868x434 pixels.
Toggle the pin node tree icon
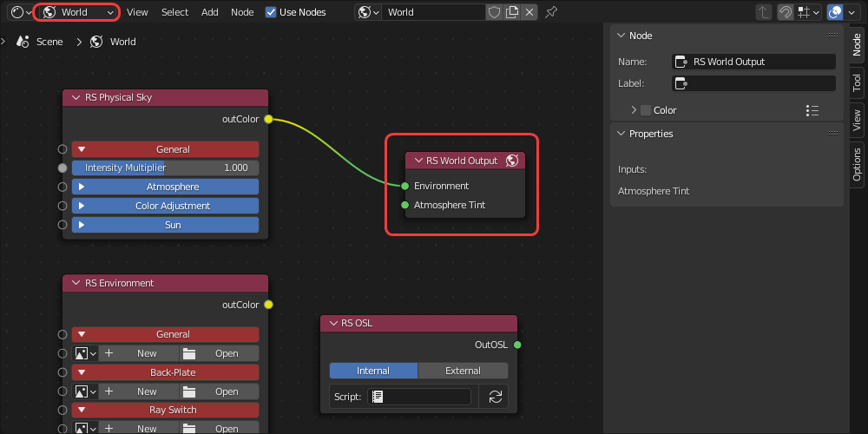(x=551, y=12)
